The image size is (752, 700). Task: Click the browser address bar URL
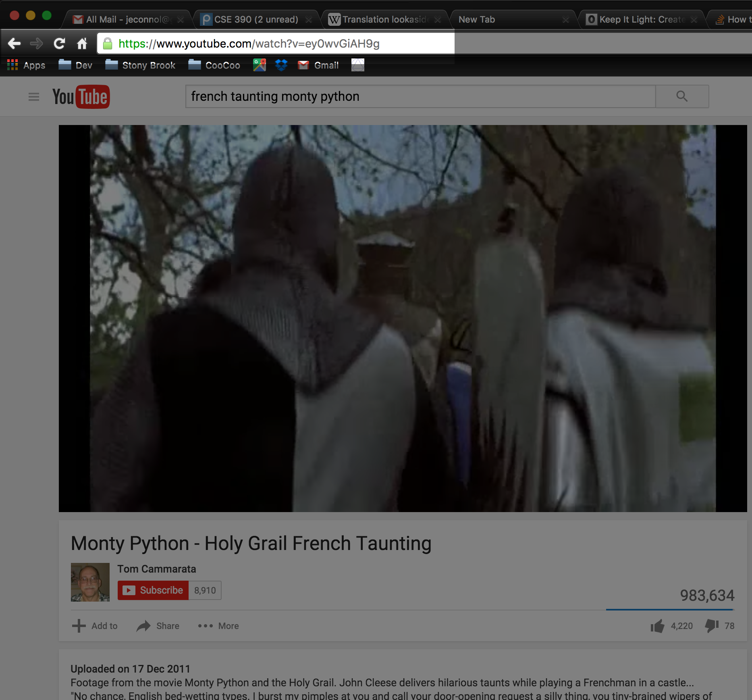click(249, 44)
